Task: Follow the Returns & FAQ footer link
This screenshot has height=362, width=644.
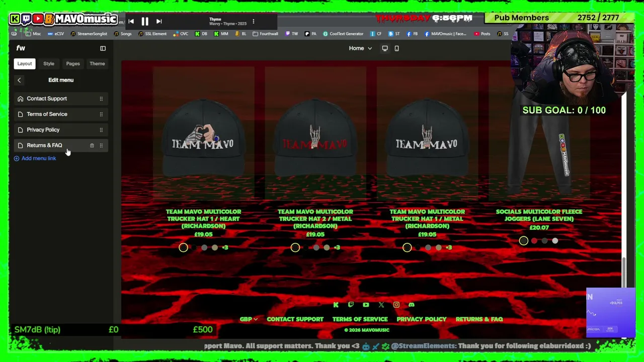Action: pos(479,319)
